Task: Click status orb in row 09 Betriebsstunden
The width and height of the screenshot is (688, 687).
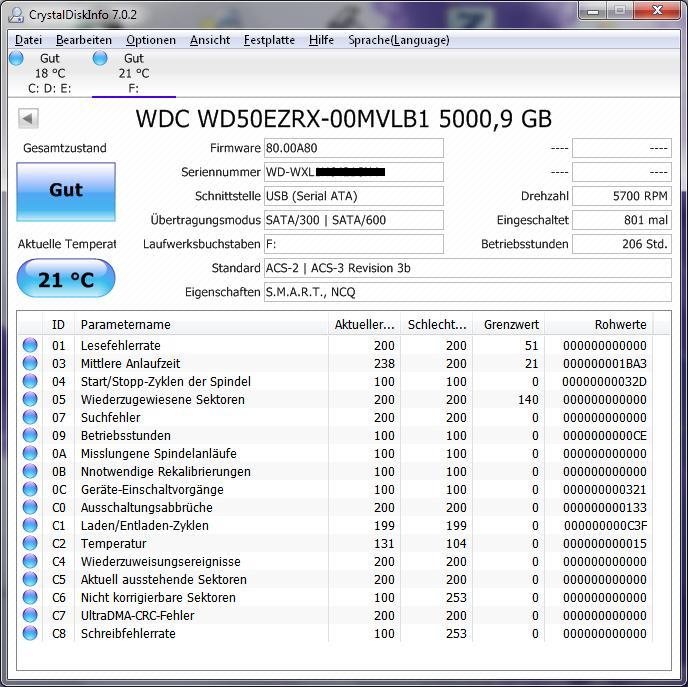Action: (30, 435)
